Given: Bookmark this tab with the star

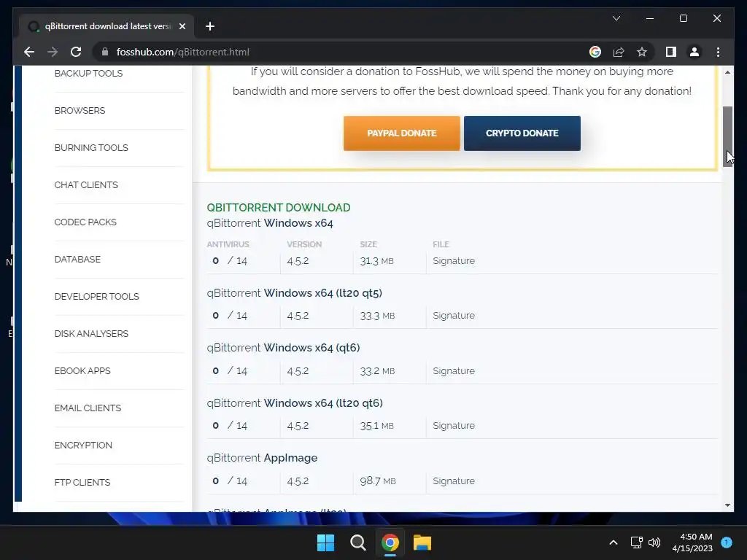Looking at the screenshot, I should click(642, 52).
